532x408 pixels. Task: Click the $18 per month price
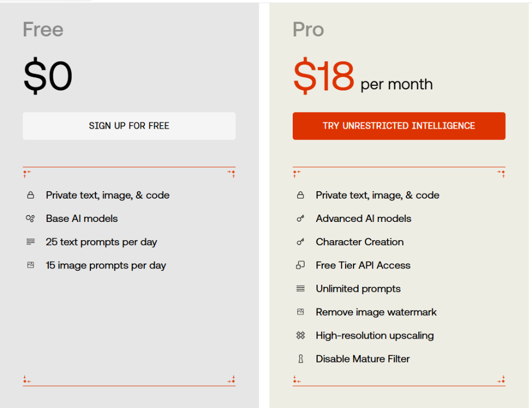(363, 76)
